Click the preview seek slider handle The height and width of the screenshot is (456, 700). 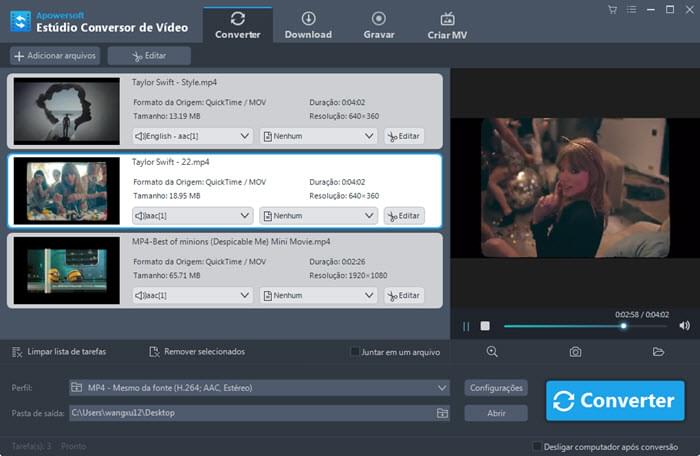(x=623, y=326)
